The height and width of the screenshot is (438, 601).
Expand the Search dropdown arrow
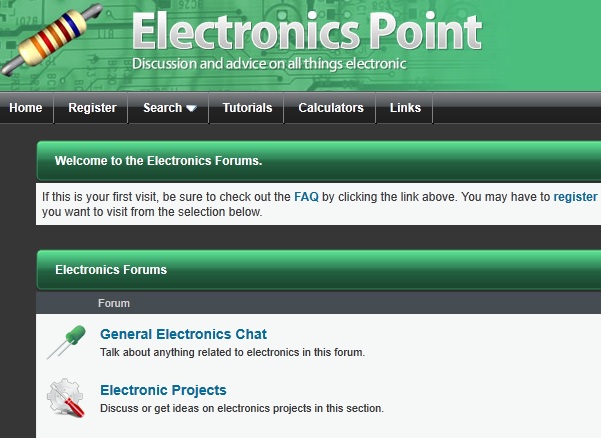tap(191, 108)
